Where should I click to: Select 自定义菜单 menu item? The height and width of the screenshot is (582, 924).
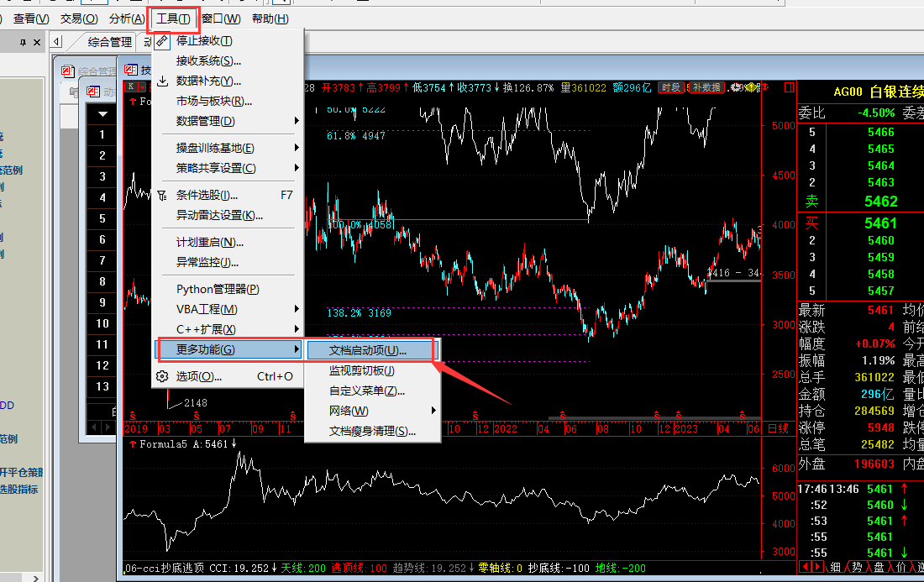tap(372, 391)
